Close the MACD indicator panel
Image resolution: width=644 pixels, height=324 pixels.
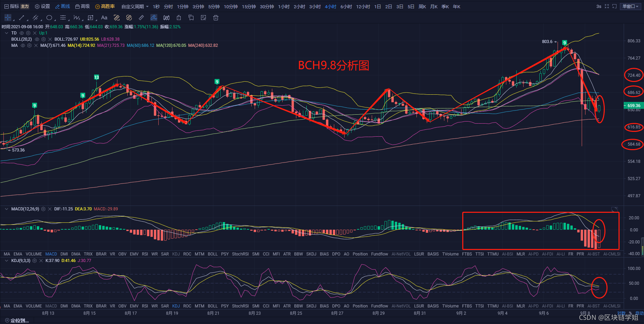pyautogui.click(x=50, y=209)
